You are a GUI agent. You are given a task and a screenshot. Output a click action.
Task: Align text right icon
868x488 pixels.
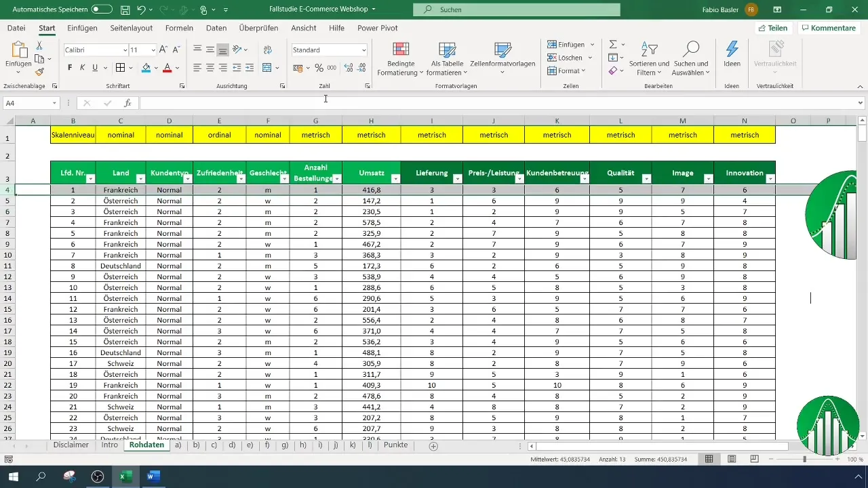click(222, 68)
